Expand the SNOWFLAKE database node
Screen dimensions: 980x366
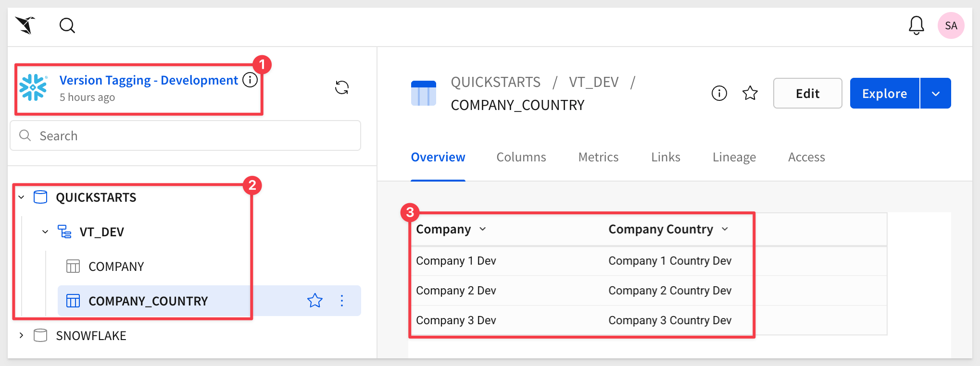[21, 335]
